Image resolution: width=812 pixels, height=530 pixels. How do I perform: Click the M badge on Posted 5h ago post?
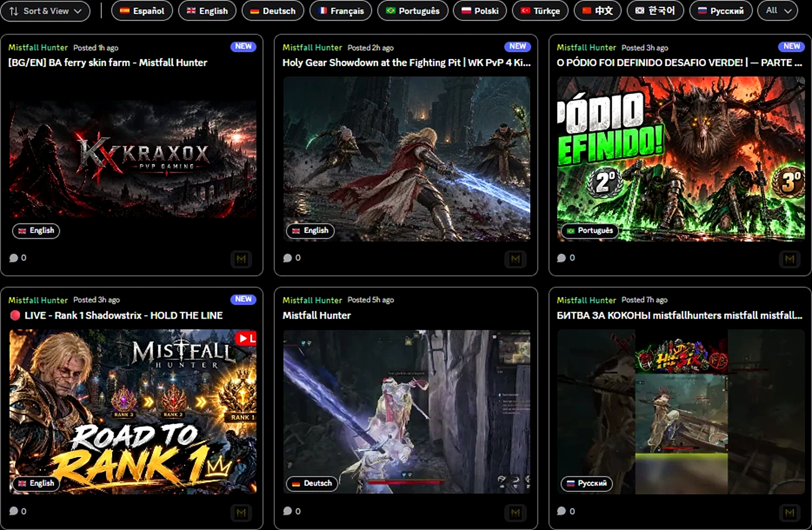click(x=515, y=513)
